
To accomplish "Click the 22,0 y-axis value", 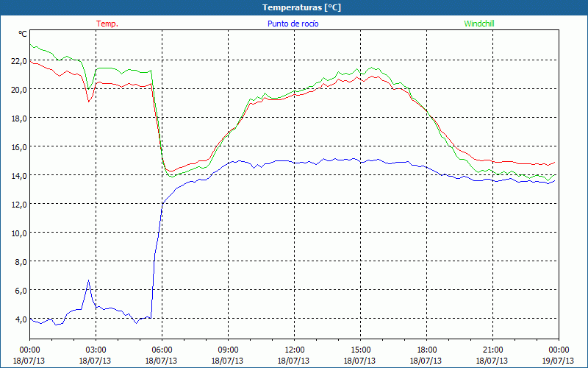I will pos(19,61).
